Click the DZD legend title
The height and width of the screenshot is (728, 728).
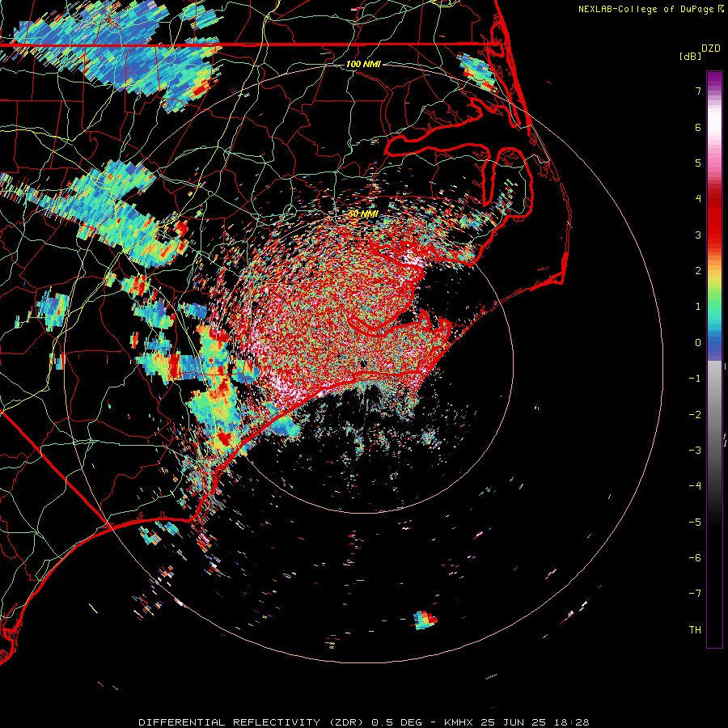[711, 49]
